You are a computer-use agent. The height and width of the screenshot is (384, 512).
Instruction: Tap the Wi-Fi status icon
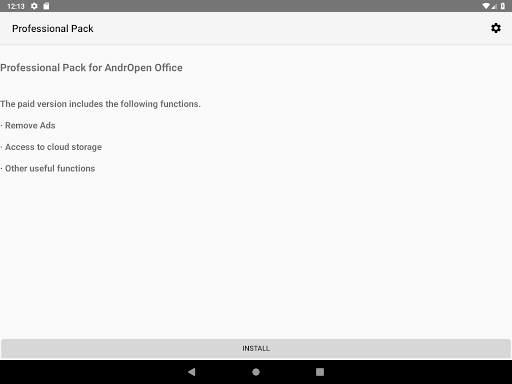(486, 6)
